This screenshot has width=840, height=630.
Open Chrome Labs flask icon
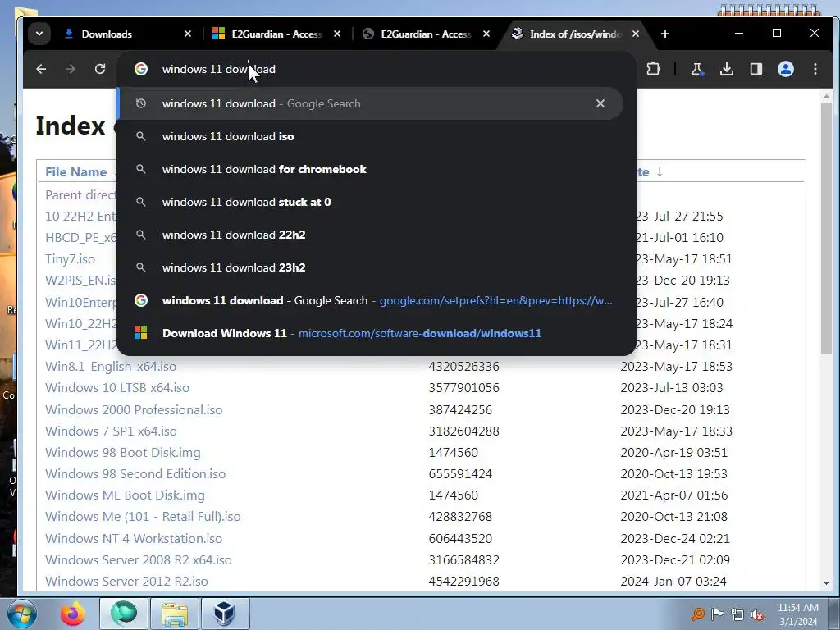click(697, 69)
